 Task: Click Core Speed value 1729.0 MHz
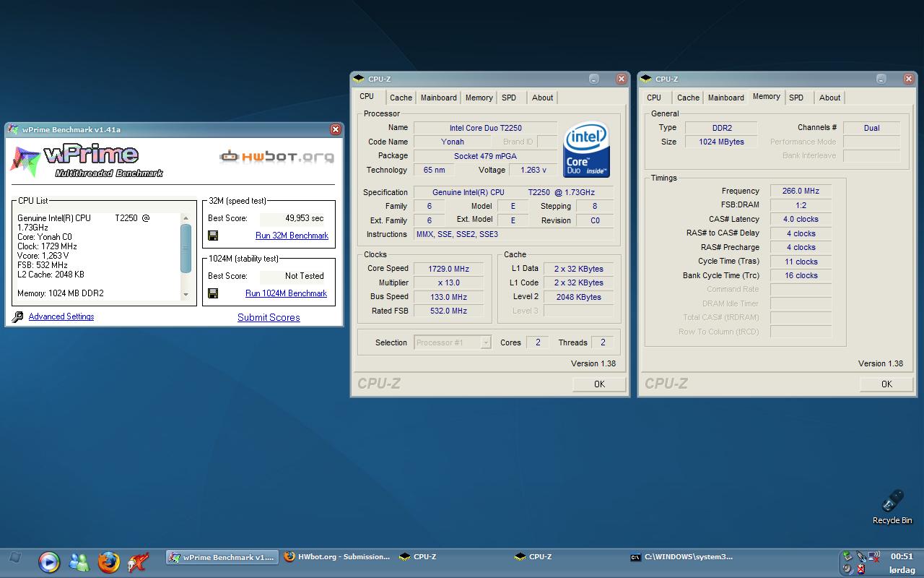pyautogui.click(x=448, y=269)
